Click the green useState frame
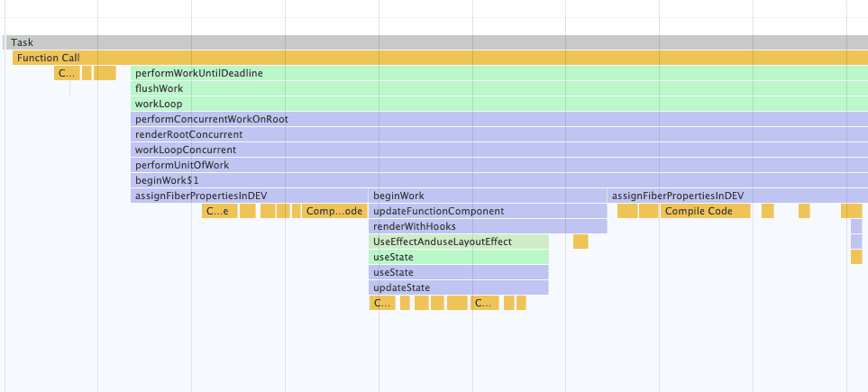 pyautogui.click(x=459, y=257)
